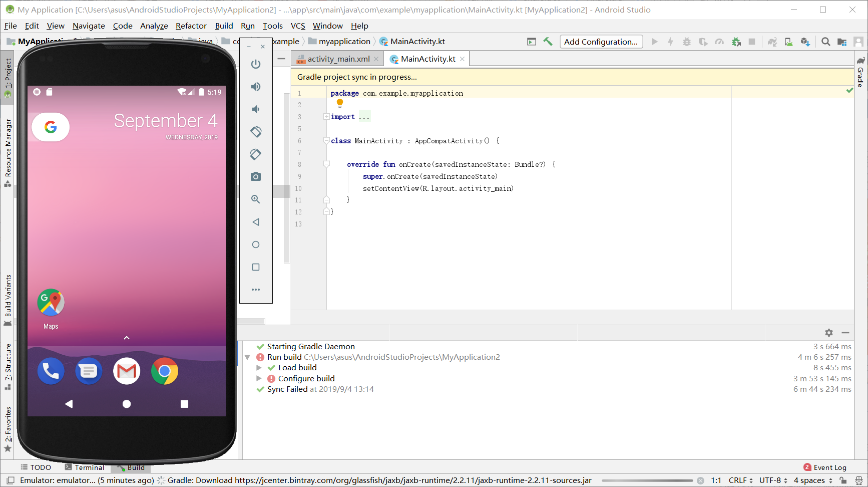Click the emulator volume up icon
This screenshot has height=487, width=868.
pos(256,87)
